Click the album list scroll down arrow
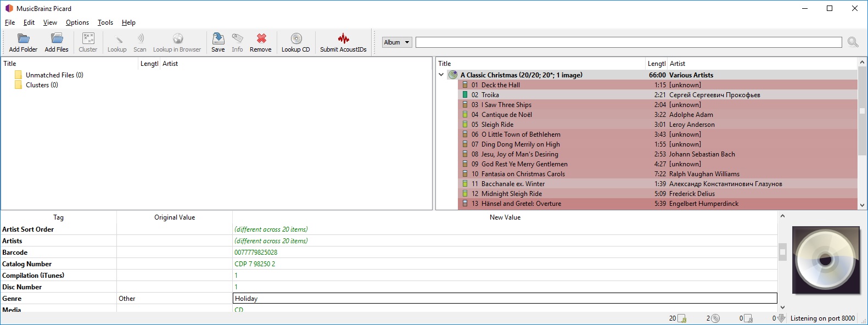The image size is (868, 325). click(x=862, y=205)
